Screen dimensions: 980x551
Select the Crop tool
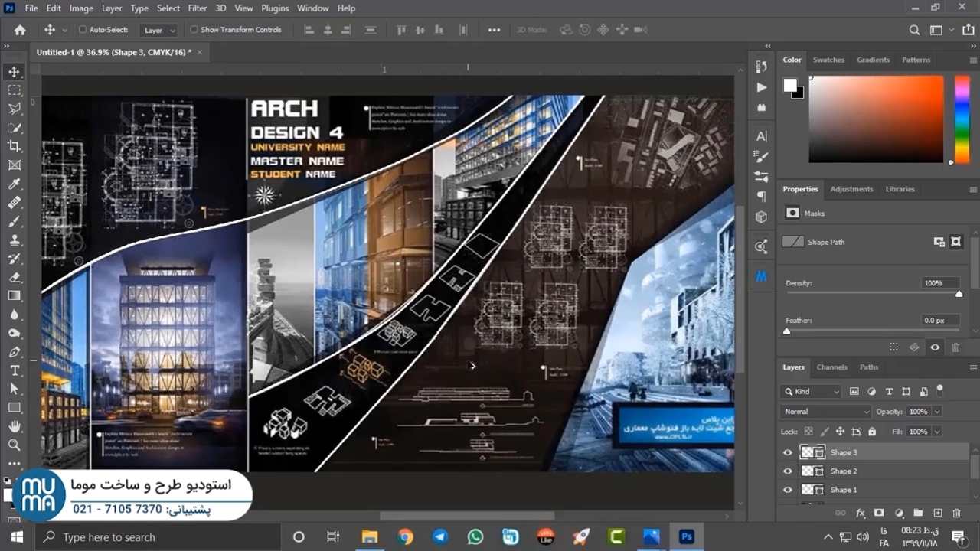tap(15, 146)
